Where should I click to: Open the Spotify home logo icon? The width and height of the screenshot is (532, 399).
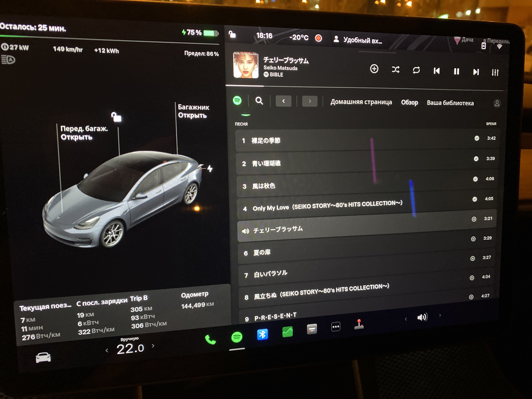237,100
